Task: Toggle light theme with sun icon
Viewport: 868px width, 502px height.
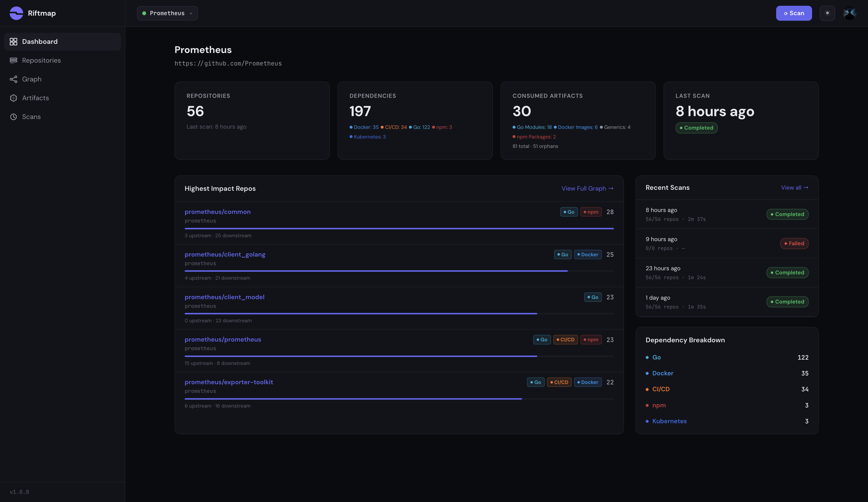Action: 827,13
